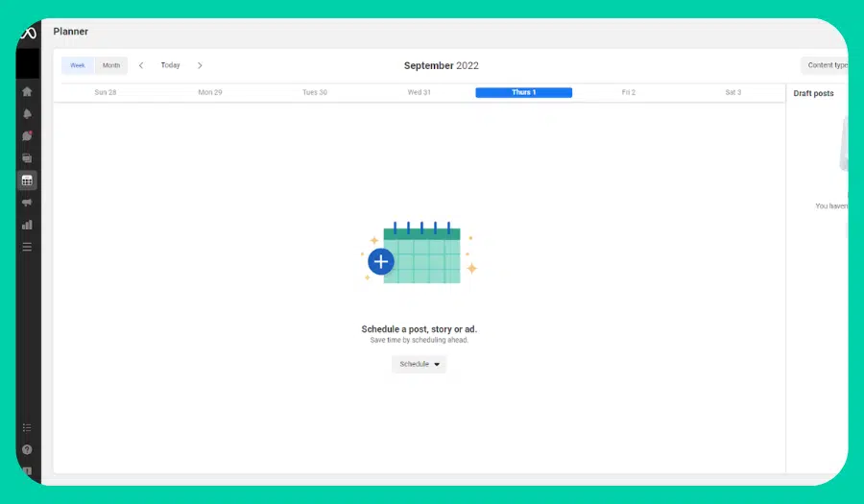
Task: Select the Sun 28 day column header
Action: (x=106, y=92)
